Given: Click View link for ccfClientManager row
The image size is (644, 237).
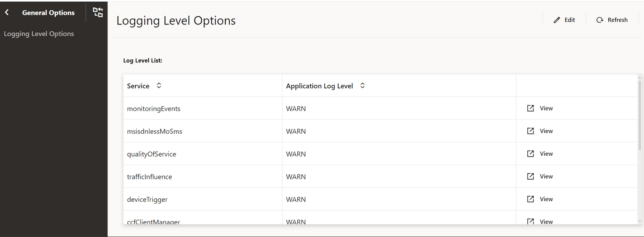Looking at the screenshot, I should (x=546, y=222).
